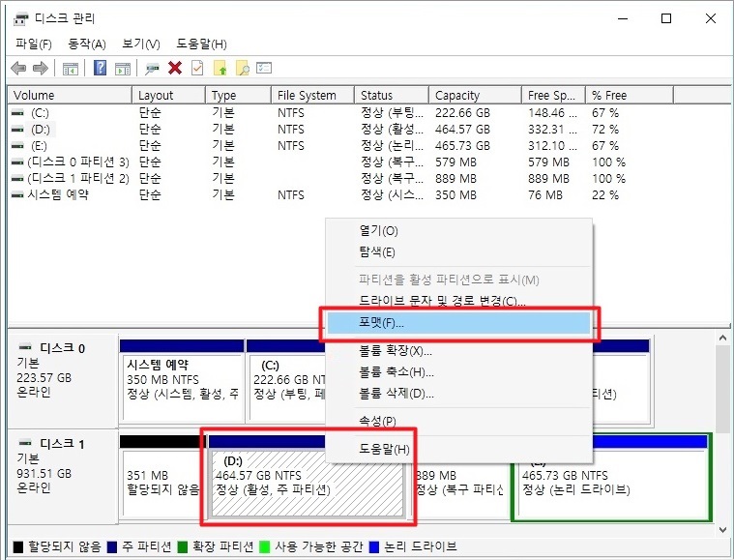Viewport: 734px width, 560px height.
Task: Click the scroll down arrow in disk pane
Action: 722,530
